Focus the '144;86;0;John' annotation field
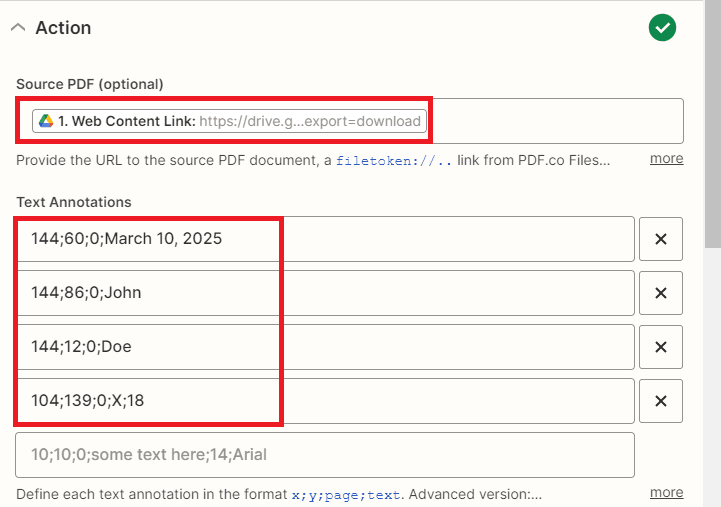This screenshot has width=721, height=507. click(x=325, y=293)
